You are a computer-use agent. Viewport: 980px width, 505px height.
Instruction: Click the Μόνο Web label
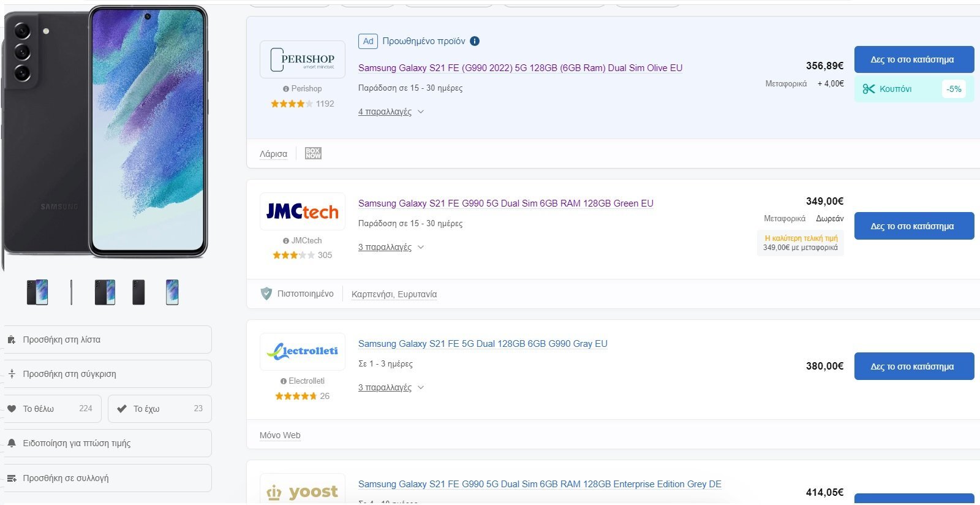[x=280, y=435]
